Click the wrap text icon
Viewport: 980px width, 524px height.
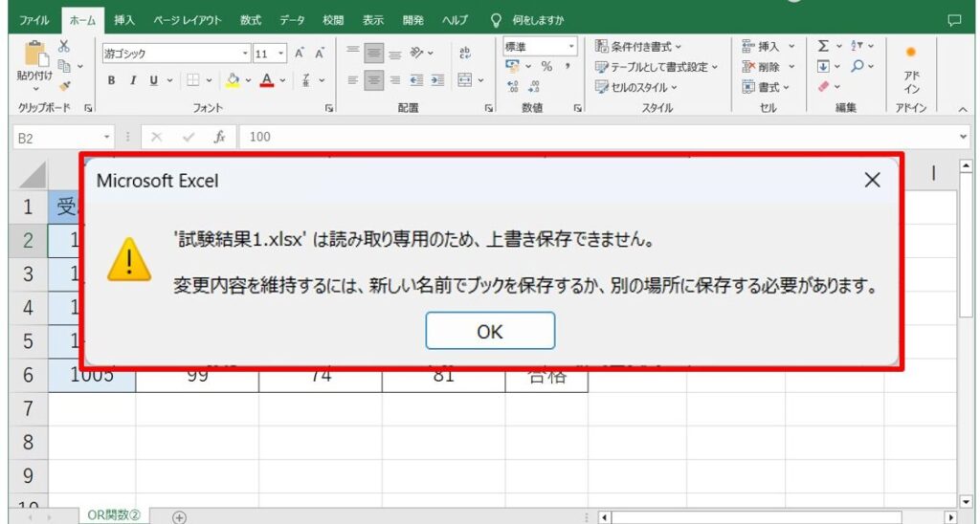[466, 53]
